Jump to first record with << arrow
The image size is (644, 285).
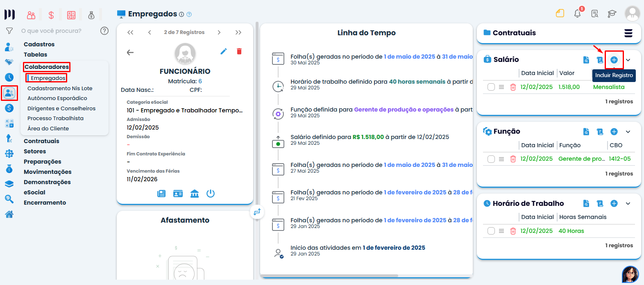point(130,32)
